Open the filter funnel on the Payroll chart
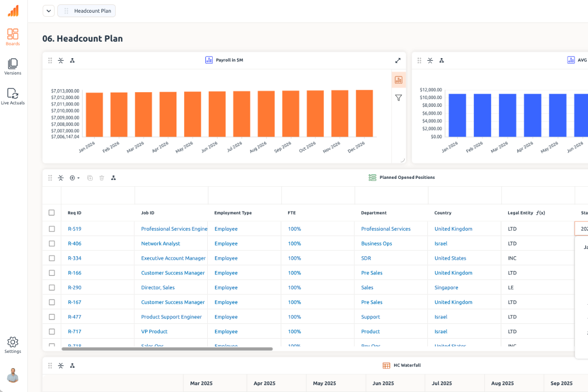588x392 pixels. click(398, 98)
